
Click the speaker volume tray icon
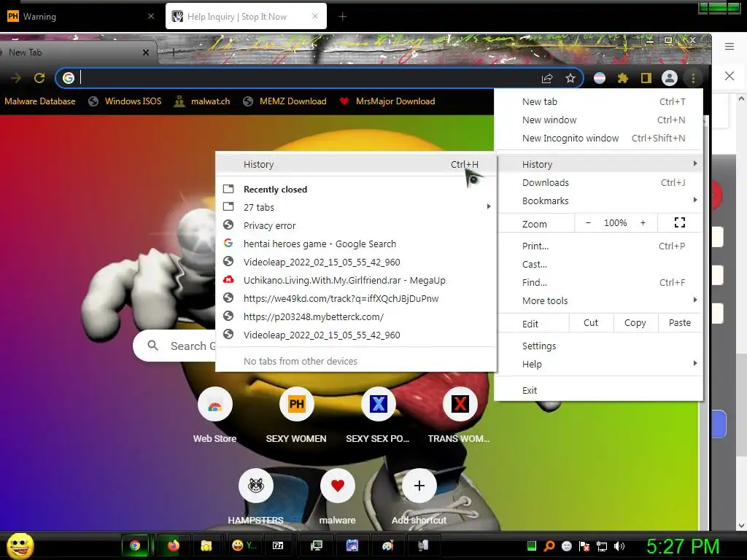click(619, 546)
